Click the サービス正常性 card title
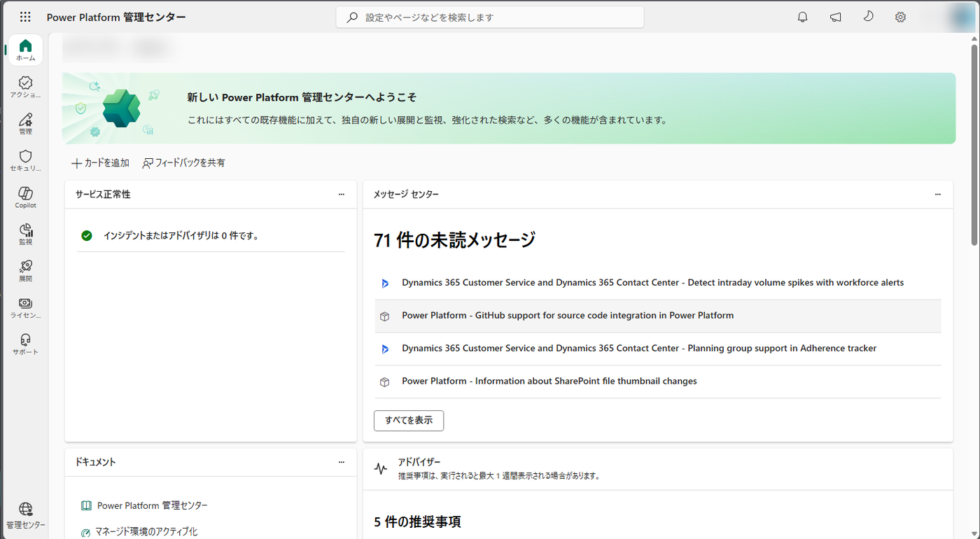Image resolution: width=980 pixels, height=539 pixels. [103, 195]
